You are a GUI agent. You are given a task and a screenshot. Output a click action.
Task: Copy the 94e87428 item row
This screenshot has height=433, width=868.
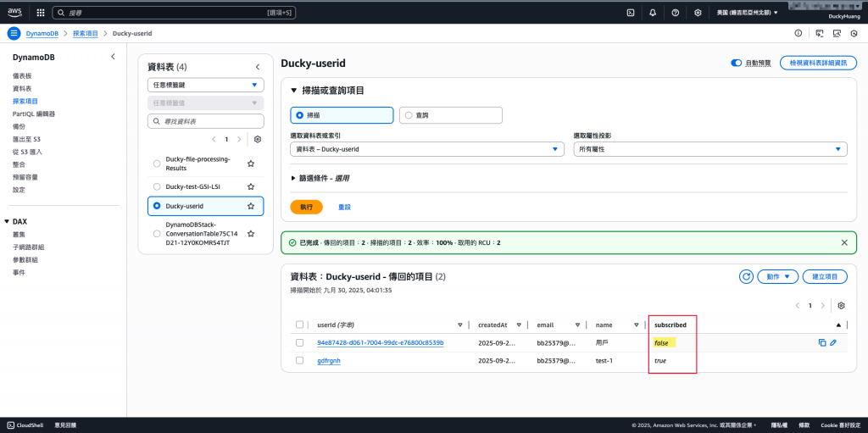click(822, 342)
